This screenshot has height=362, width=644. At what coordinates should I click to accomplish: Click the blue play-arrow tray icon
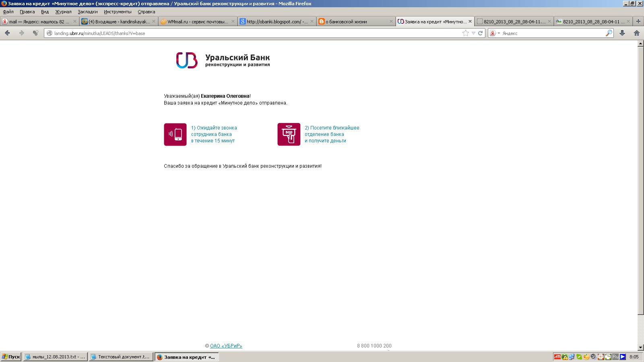tap(623, 357)
